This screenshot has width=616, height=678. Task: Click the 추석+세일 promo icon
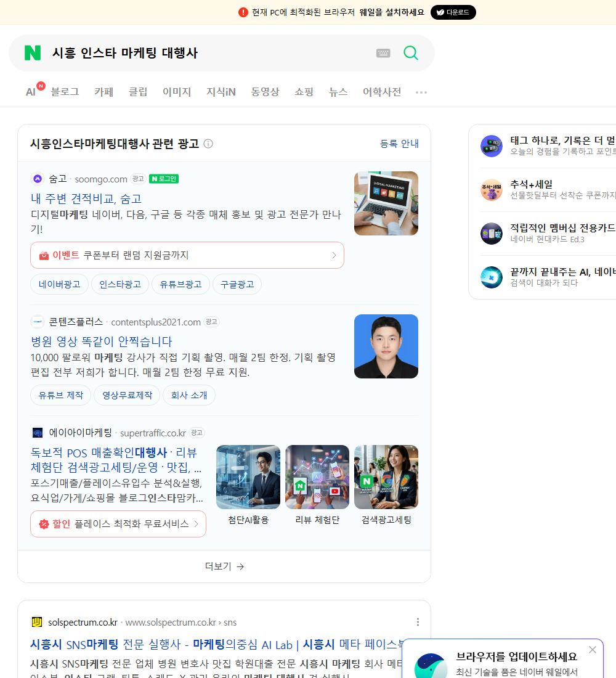[x=492, y=190]
